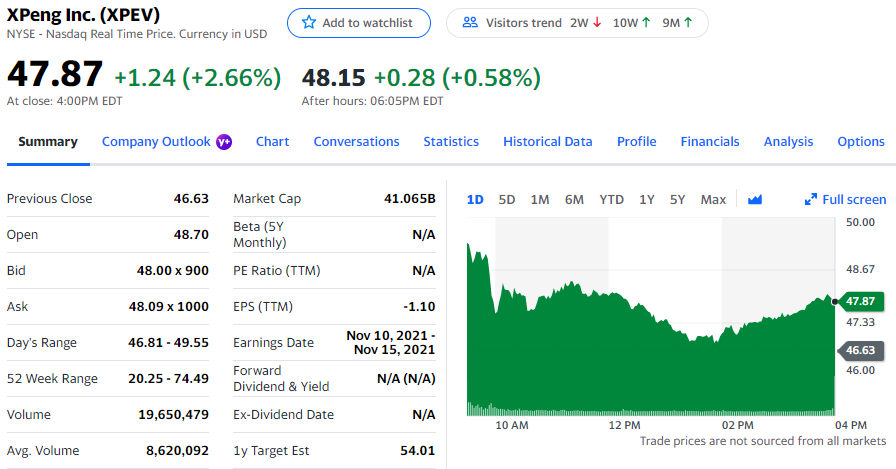Viewport: 896px width, 469px height.
Task: Click the Visitors trend people icon
Action: 470,22
